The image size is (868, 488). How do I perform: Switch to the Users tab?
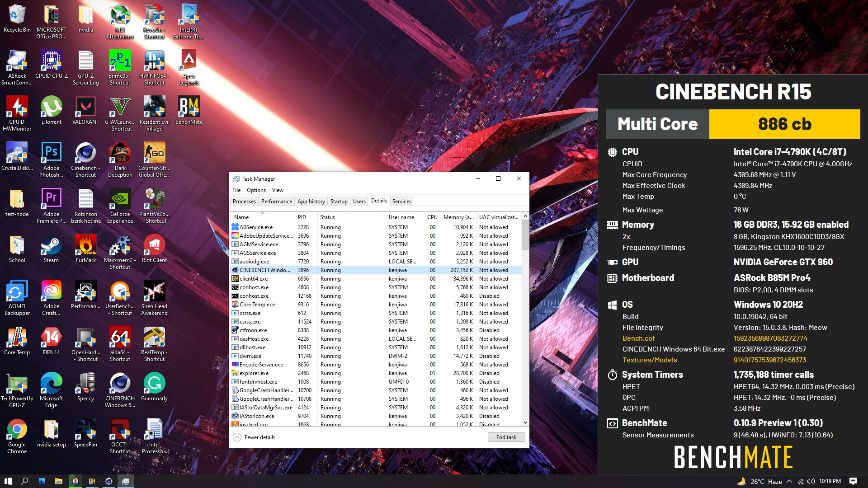pos(359,202)
